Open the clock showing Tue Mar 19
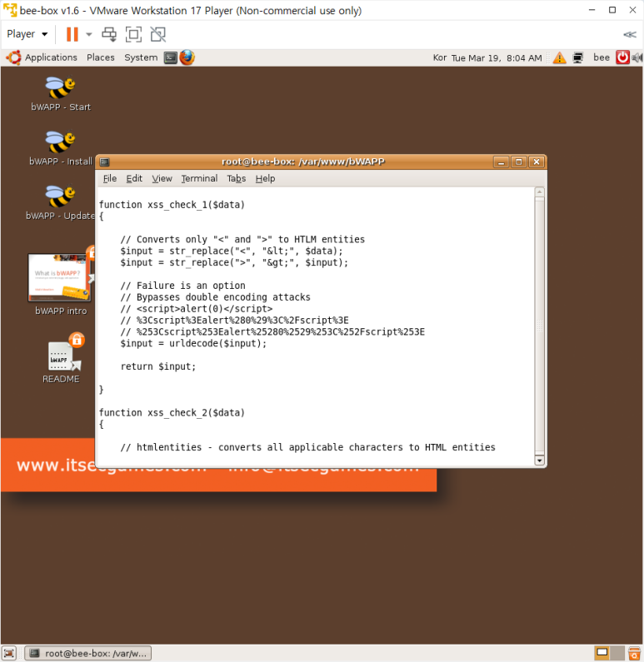The image size is (644, 662). pyautogui.click(x=497, y=57)
